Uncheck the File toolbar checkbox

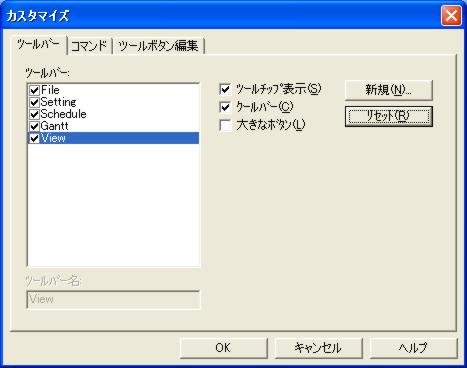pyautogui.click(x=34, y=90)
